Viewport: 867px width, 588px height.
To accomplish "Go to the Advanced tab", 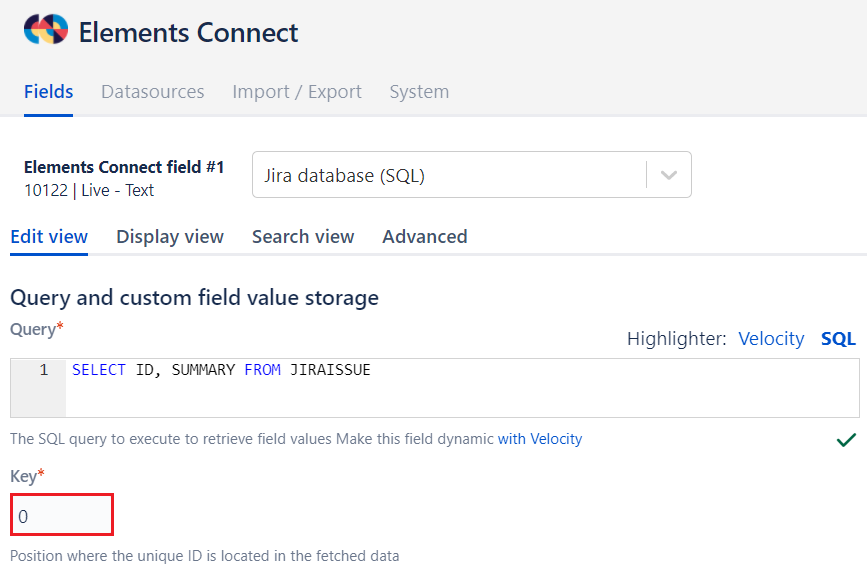I will (x=425, y=237).
